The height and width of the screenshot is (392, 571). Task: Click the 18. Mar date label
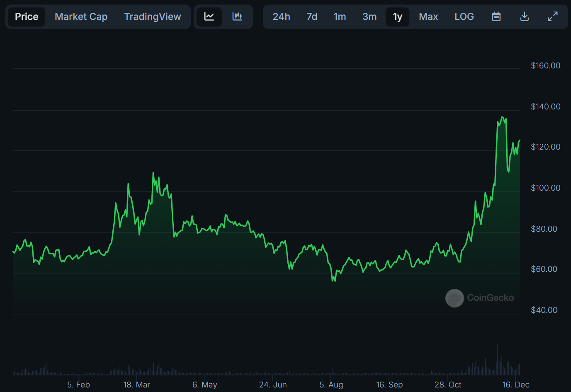point(136,385)
